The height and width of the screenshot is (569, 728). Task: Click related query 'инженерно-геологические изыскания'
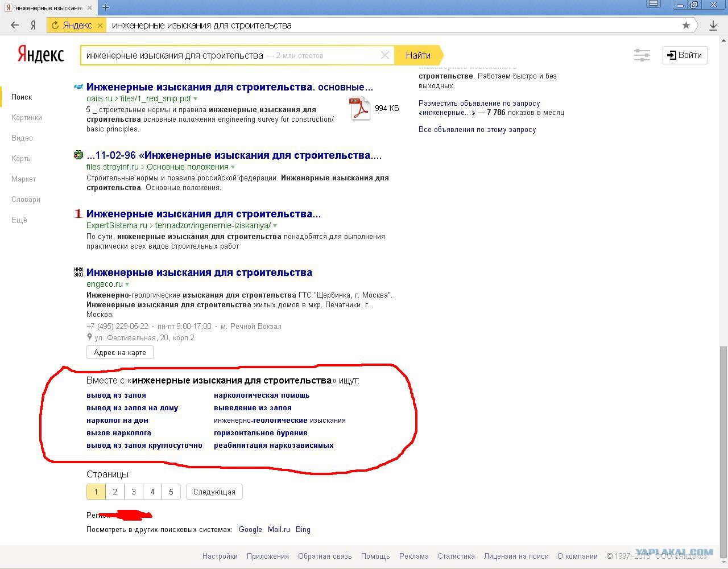(x=280, y=420)
